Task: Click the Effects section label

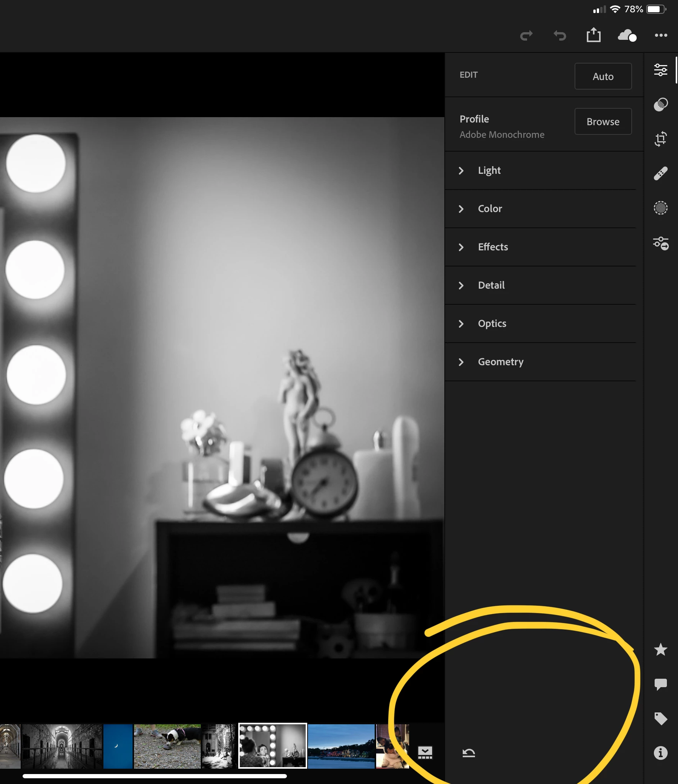Action: click(493, 247)
